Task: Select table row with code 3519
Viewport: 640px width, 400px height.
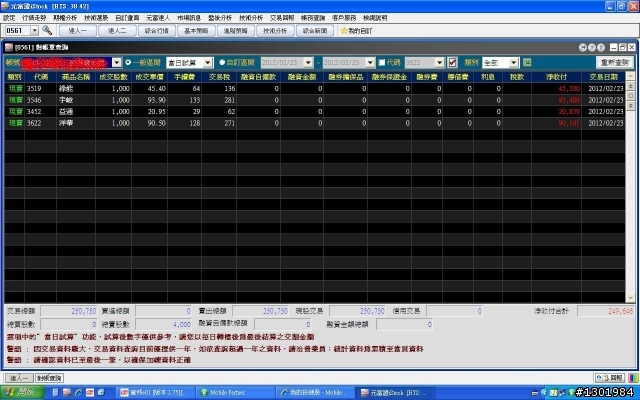Action: [x=315, y=89]
